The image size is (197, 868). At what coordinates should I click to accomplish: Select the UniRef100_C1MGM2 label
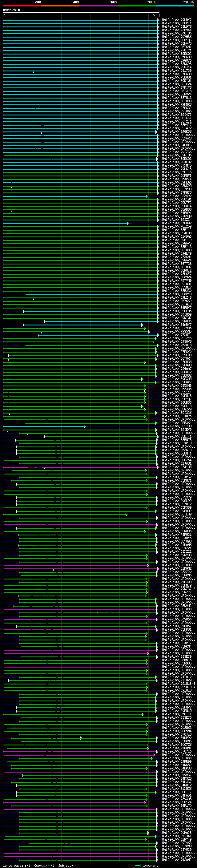(x=177, y=568)
